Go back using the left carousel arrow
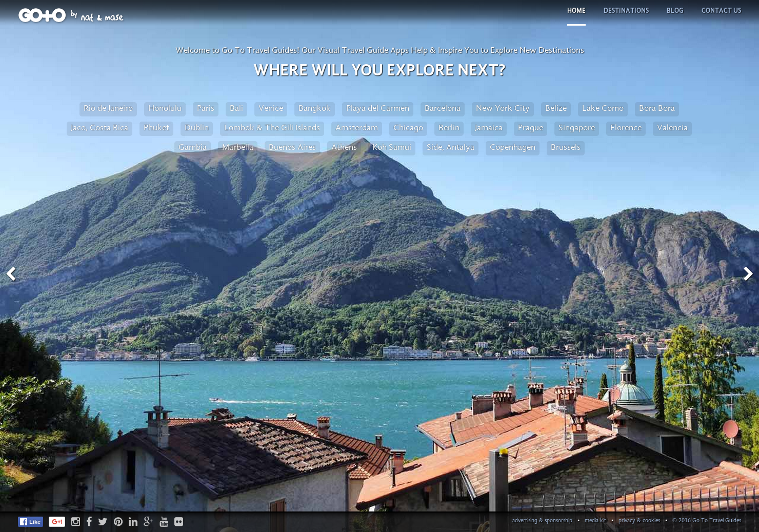Viewport: 759px width, 532px height. pyautogui.click(x=11, y=273)
